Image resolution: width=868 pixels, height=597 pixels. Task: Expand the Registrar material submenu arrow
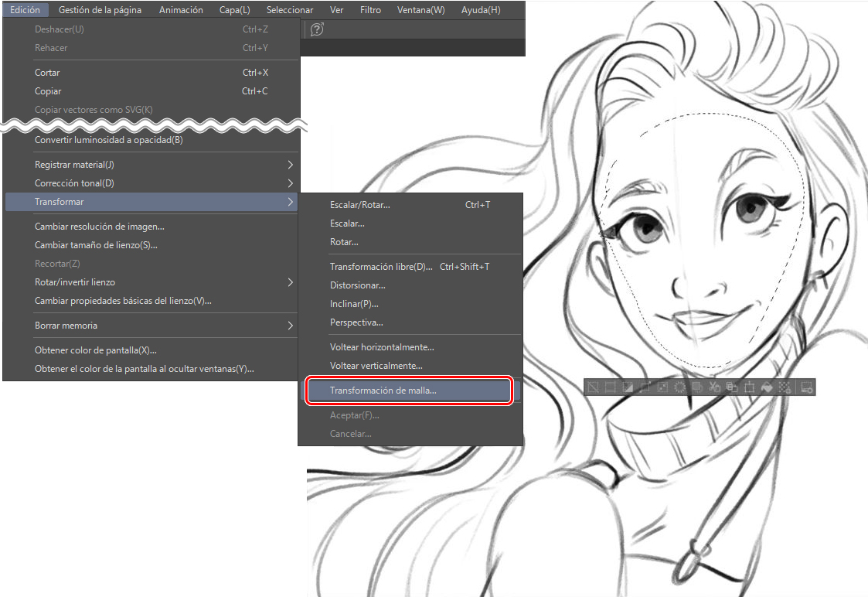[291, 165]
